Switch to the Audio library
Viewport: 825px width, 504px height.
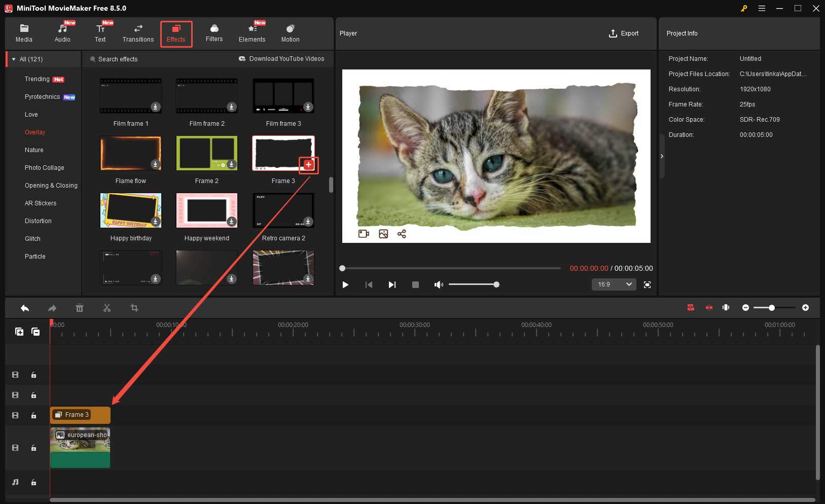[x=62, y=32]
